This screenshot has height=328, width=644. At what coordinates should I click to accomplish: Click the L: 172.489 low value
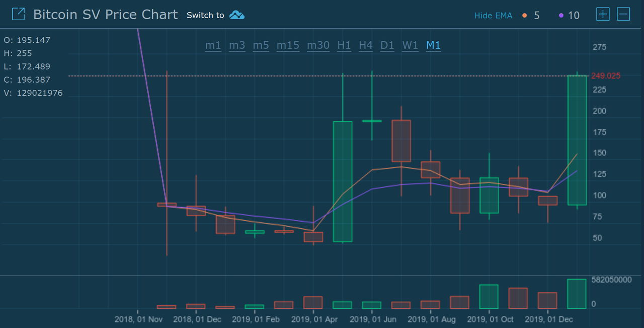point(27,67)
